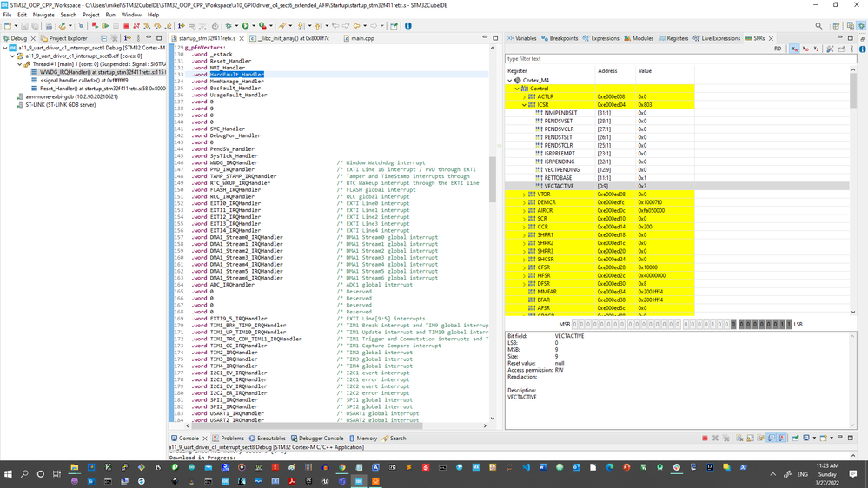Viewport: 868px width, 488px height.
Task: Click the Windows Start button
Action: click(8, 474)
